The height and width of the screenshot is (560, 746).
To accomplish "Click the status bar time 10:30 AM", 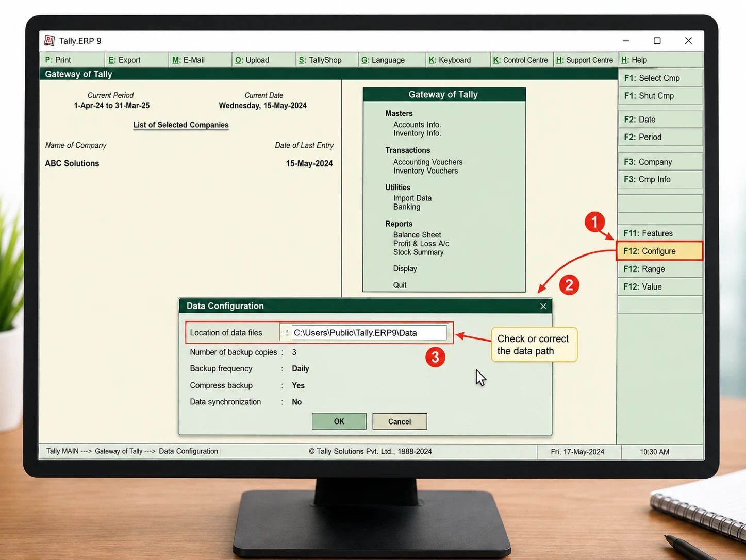I will tap(655, 452).
